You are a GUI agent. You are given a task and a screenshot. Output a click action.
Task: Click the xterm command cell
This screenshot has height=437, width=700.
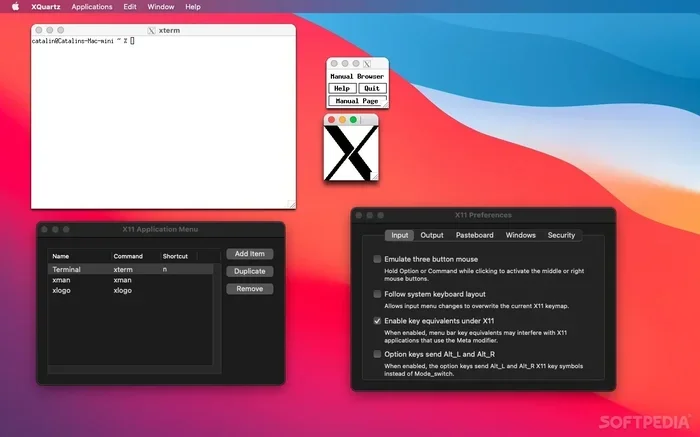pyautogui.click(x=123, y=270)
